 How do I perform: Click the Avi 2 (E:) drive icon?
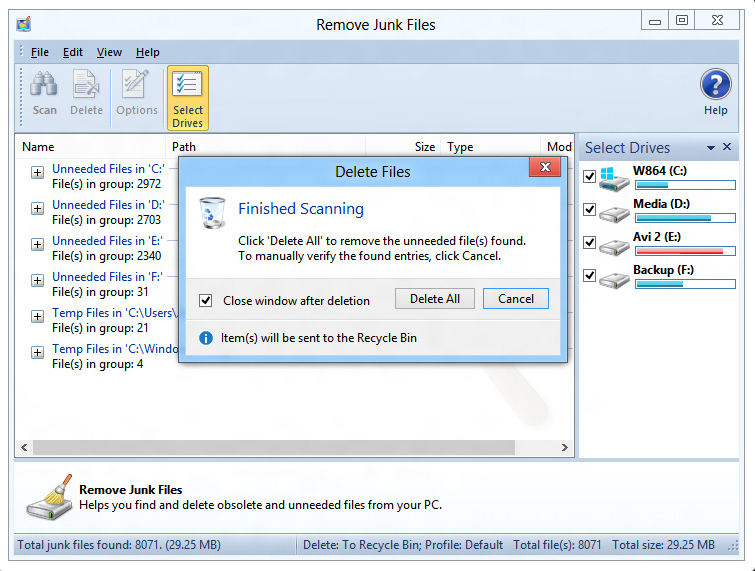tap(614, 247)
